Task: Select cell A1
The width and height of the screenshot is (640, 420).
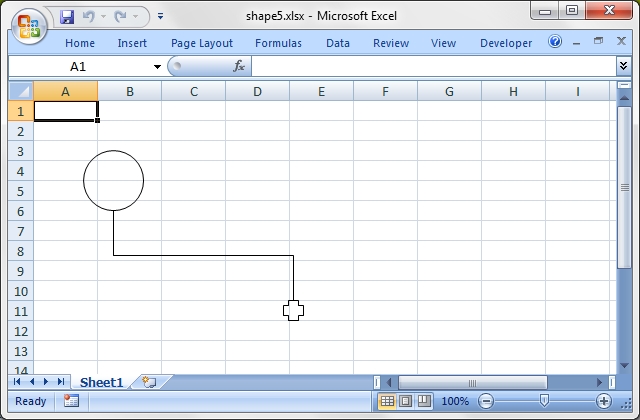Action: pos(65,111)
